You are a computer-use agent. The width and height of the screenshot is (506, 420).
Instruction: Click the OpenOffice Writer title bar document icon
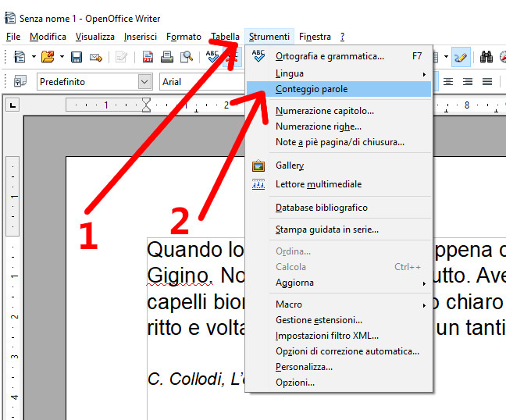(x=10, y=18)
